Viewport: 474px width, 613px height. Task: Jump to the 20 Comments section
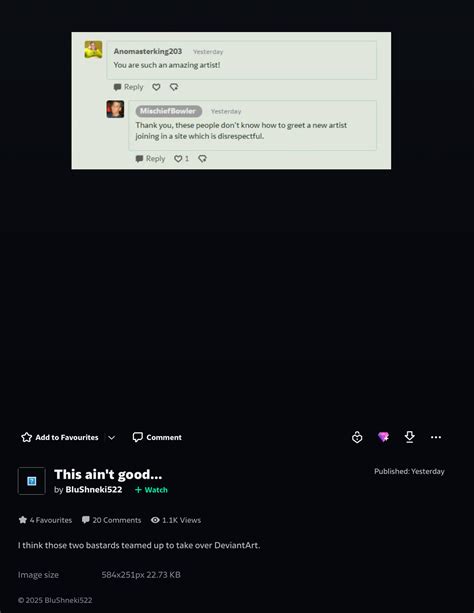tap(111, 520)
